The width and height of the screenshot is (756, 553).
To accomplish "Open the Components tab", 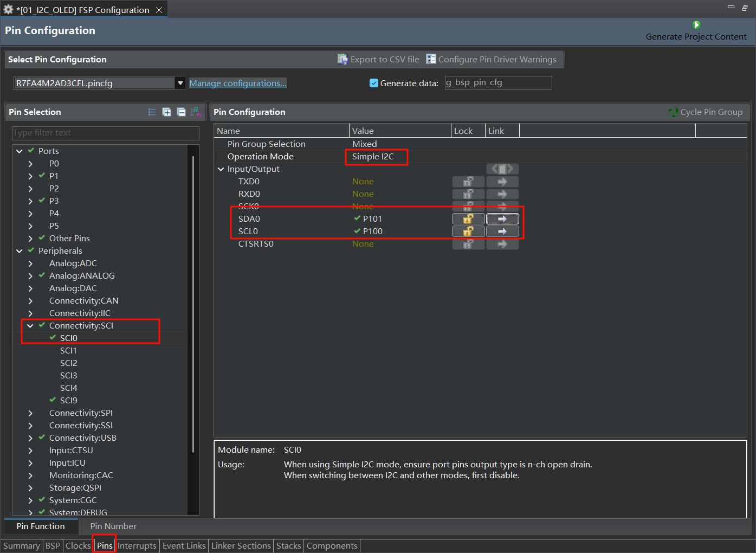I will pos(332,546).
